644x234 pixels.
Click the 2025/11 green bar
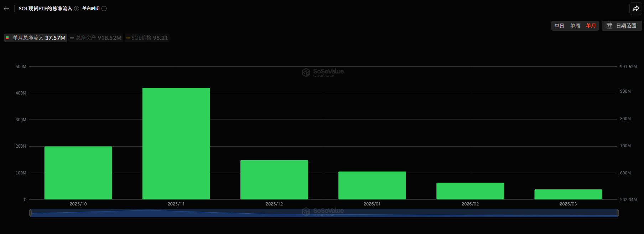pos(176,143)
